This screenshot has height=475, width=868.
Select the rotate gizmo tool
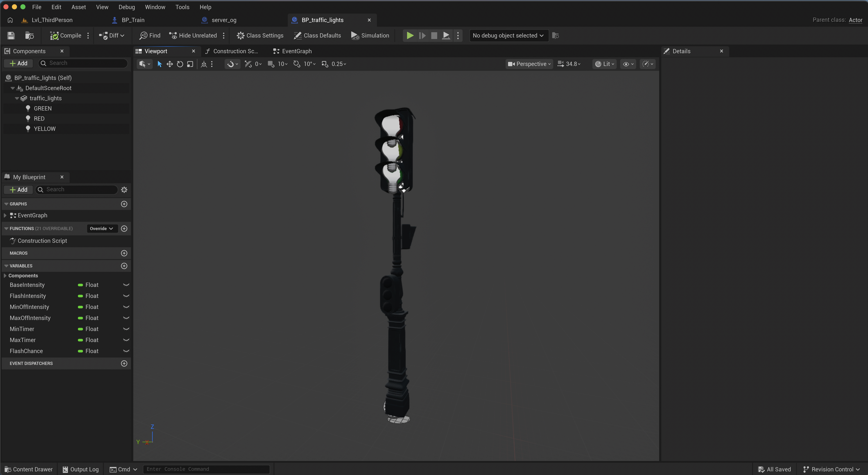(180, 64)
